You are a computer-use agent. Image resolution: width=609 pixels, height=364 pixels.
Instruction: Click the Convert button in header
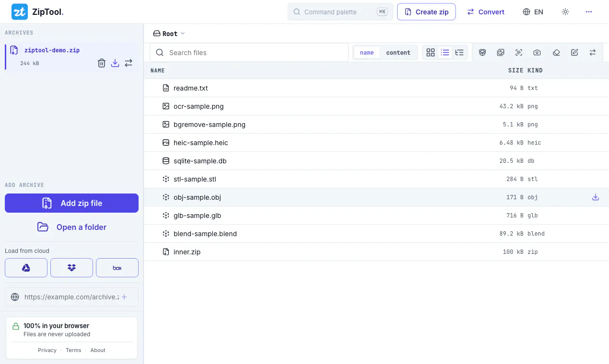pyautogui.click(x=486, y=12)
